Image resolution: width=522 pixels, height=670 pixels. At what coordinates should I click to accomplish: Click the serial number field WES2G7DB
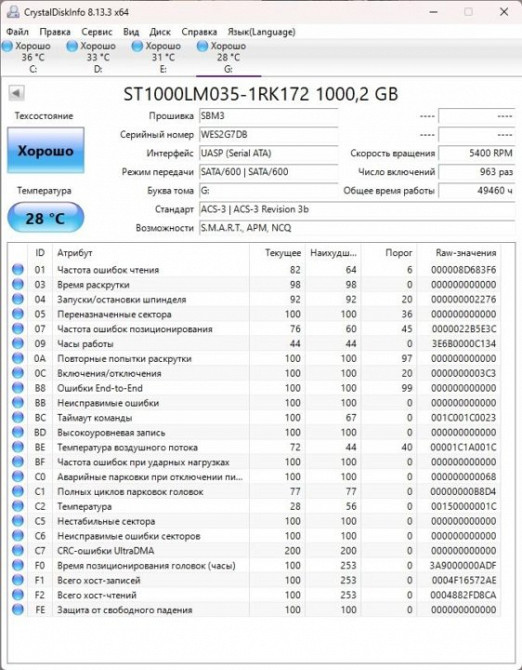(x=269, y=135)
